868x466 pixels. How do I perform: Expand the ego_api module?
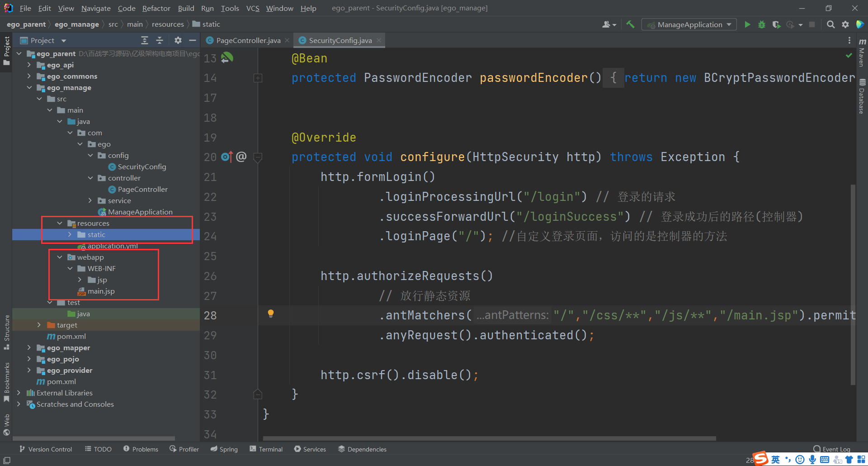coord(29,65)
